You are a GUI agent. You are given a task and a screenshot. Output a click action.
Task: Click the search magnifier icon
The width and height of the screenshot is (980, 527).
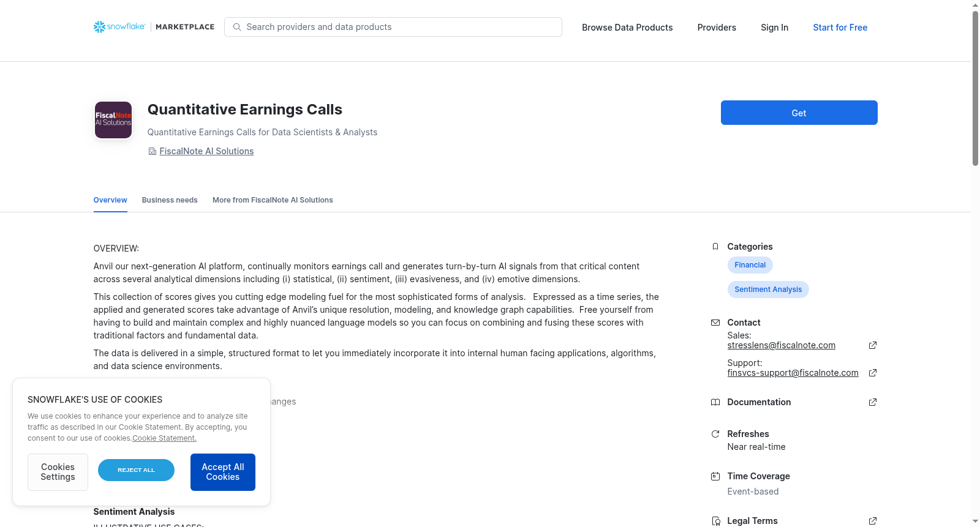coord(237,27)
